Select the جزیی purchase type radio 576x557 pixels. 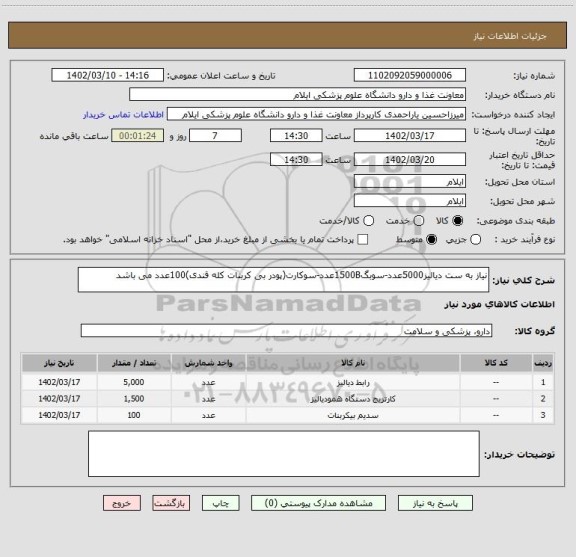(x=475, y=240)
